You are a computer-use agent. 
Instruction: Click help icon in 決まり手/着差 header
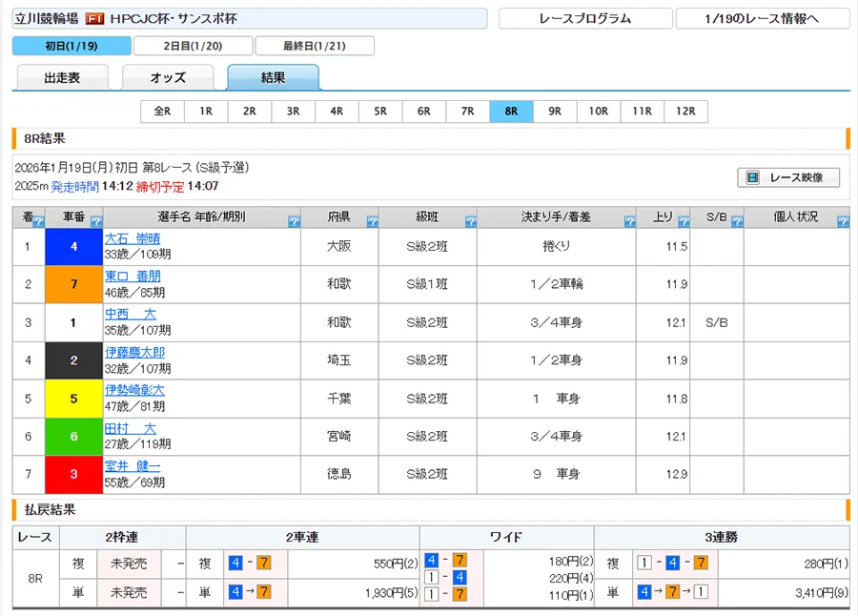629,222
